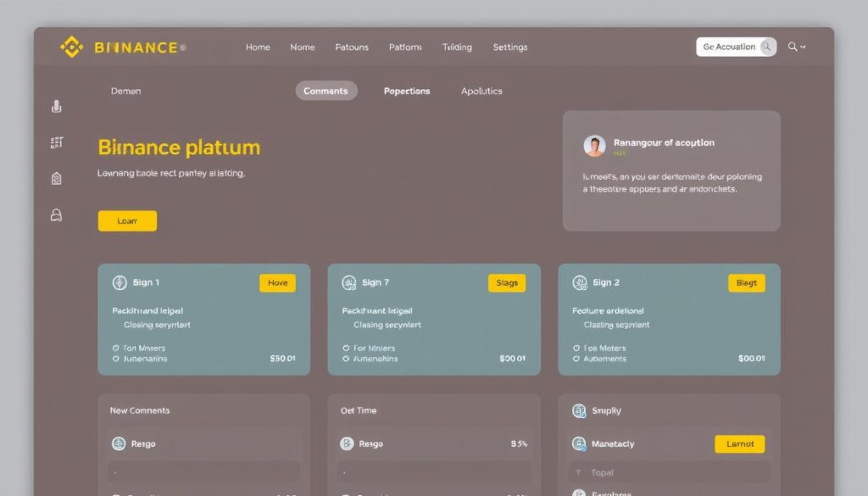This screenshot has height=496, width=868.
Task: Click the empty field under Oet Time Resgo
Action: (x=434, y=471)
